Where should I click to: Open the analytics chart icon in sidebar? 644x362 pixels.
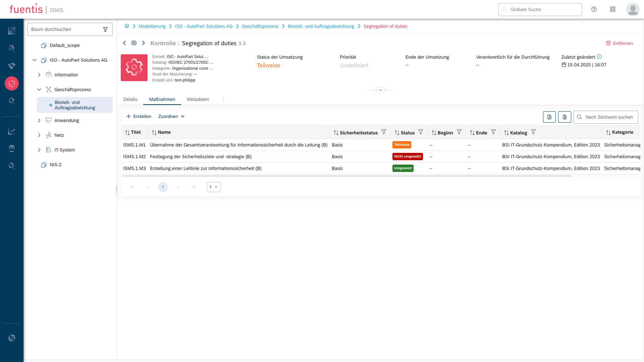point(12,131)
